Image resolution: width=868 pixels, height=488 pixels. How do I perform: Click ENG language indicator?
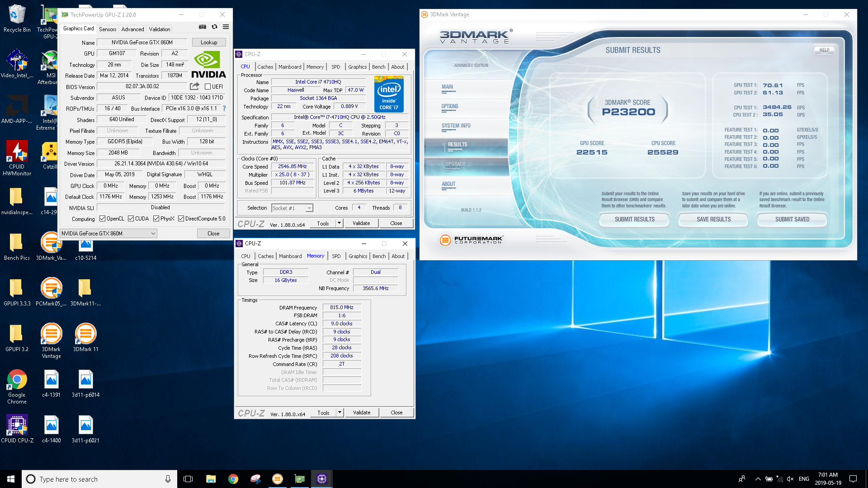tap(804, 479)
